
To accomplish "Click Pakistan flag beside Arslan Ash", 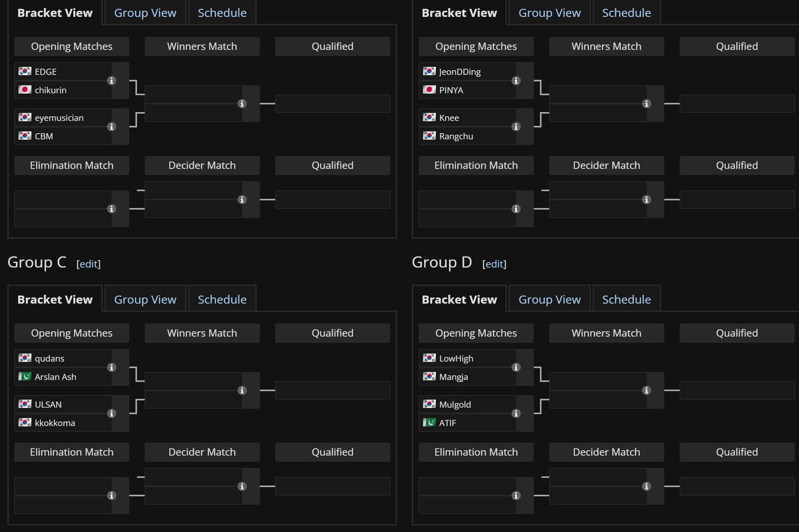I will click(x=25, y=376).
